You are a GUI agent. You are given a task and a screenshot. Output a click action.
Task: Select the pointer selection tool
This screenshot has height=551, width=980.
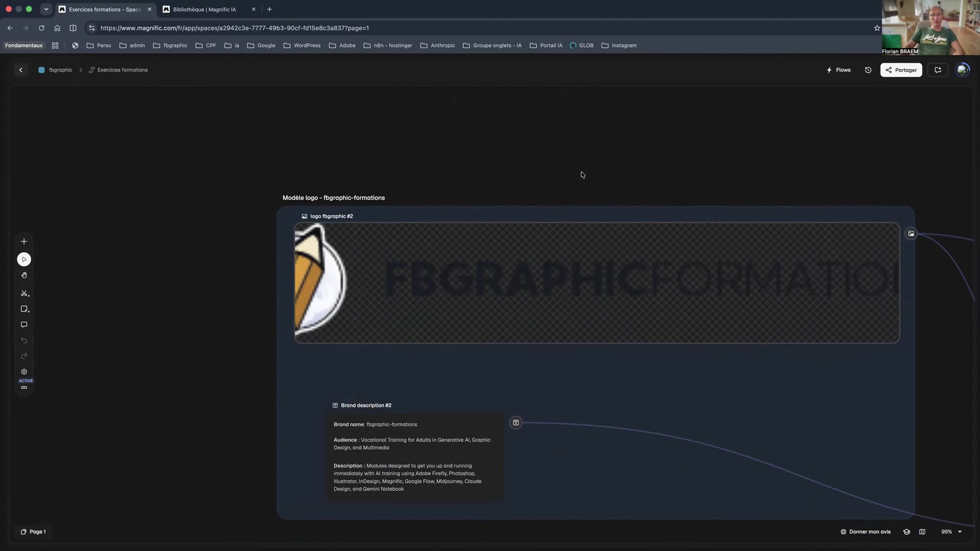click(x=24, y=259)
